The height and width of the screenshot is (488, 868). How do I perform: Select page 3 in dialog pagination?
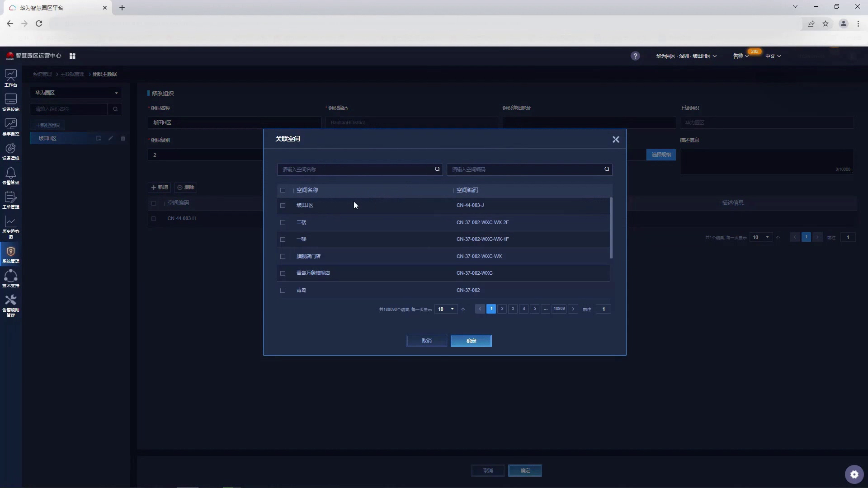(513, 309)
